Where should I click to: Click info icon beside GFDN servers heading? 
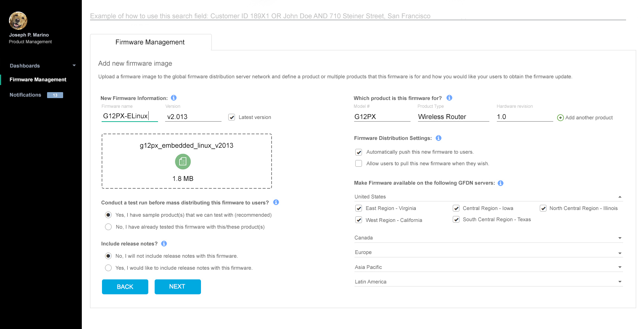coord(501,183)
